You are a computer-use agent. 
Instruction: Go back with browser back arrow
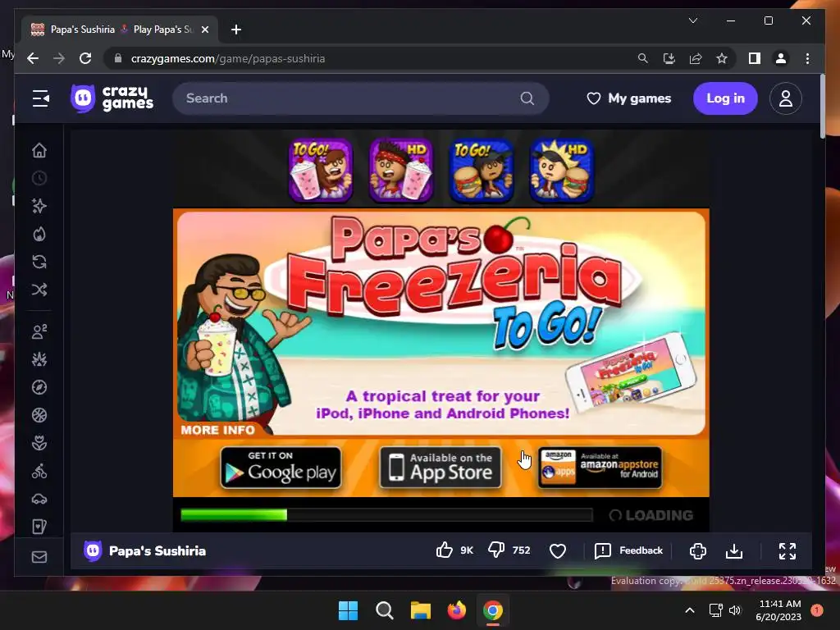33,58
